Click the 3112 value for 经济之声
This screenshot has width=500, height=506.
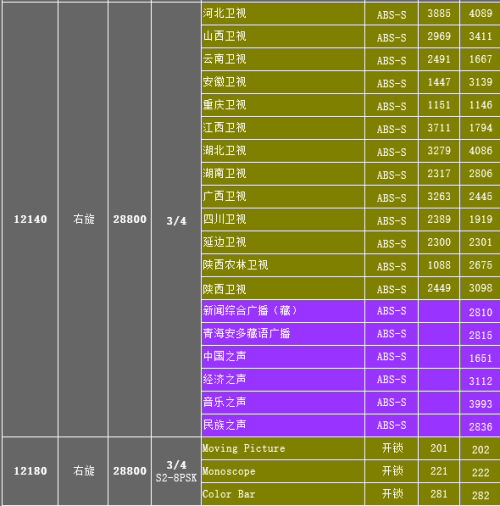point(480,381)
